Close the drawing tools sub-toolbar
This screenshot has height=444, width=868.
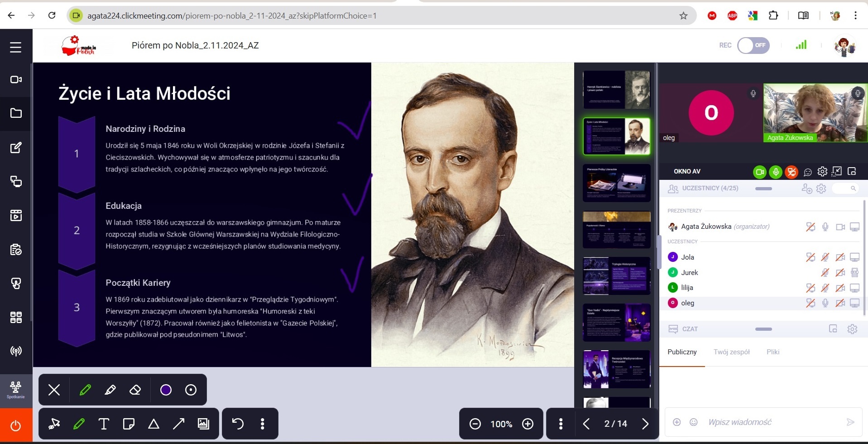point(54,390)
